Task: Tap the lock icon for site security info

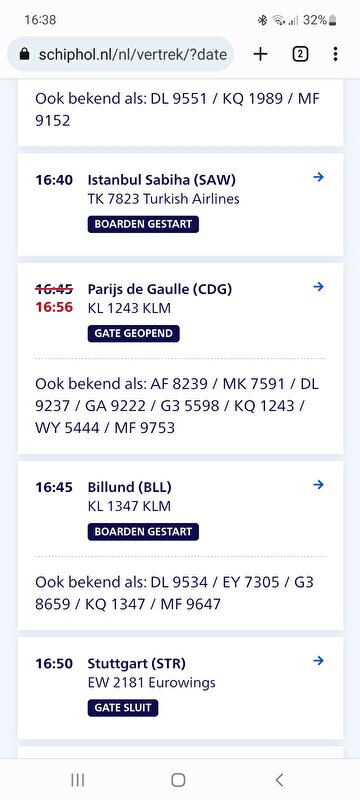Action: 24,54
